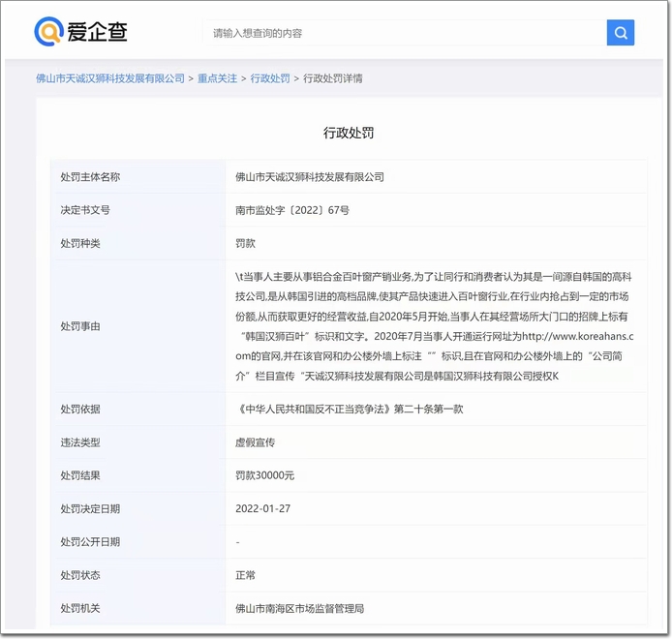Click the 行政处罚 page heading
Viewport: 672px width, 639px height.
pyautogui.click(x=349, y=132)
